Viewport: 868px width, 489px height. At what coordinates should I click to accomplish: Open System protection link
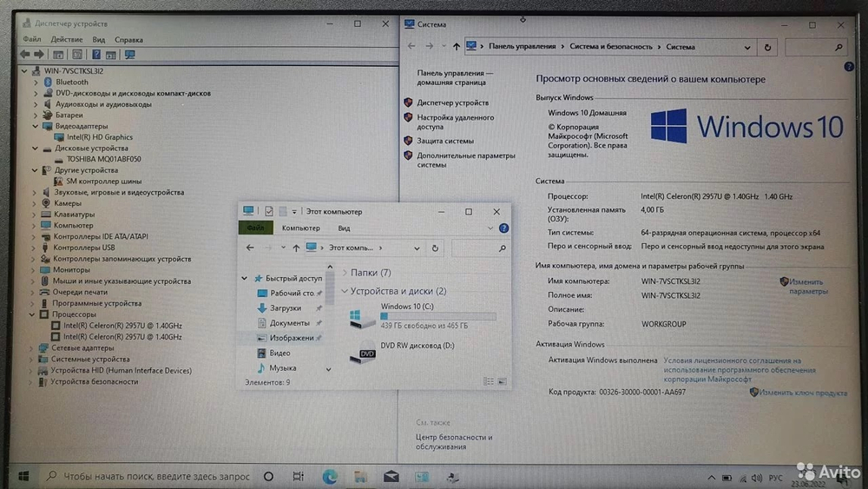(445, 141)
